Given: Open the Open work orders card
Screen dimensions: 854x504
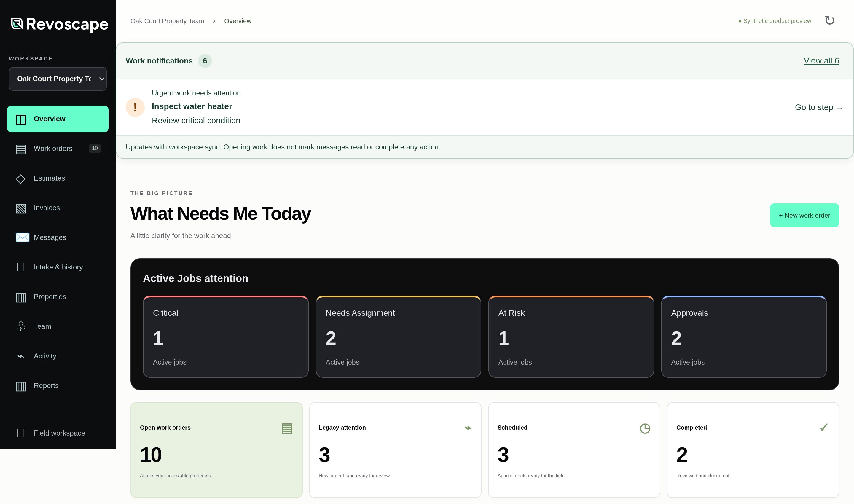Looking at the screenshot, I should [x=216, y=450].
